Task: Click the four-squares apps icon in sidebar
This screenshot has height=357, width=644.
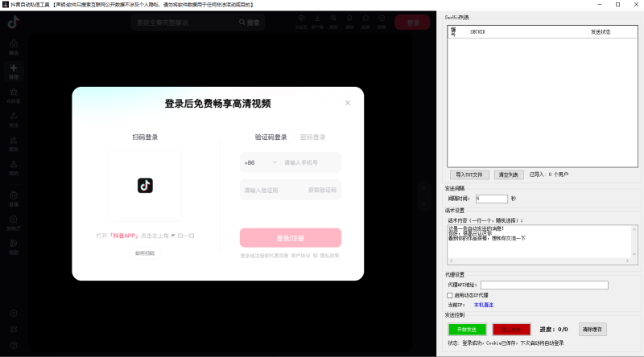Action: 14,329
